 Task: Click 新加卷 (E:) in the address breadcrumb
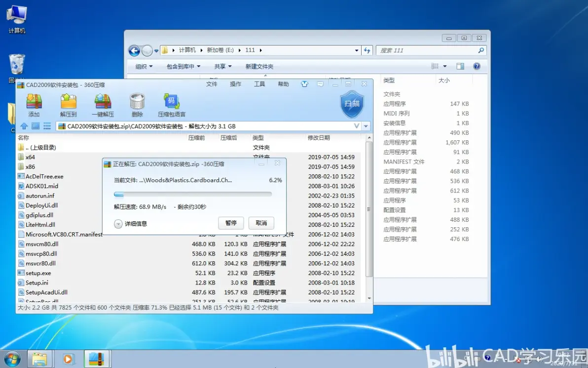220,50
